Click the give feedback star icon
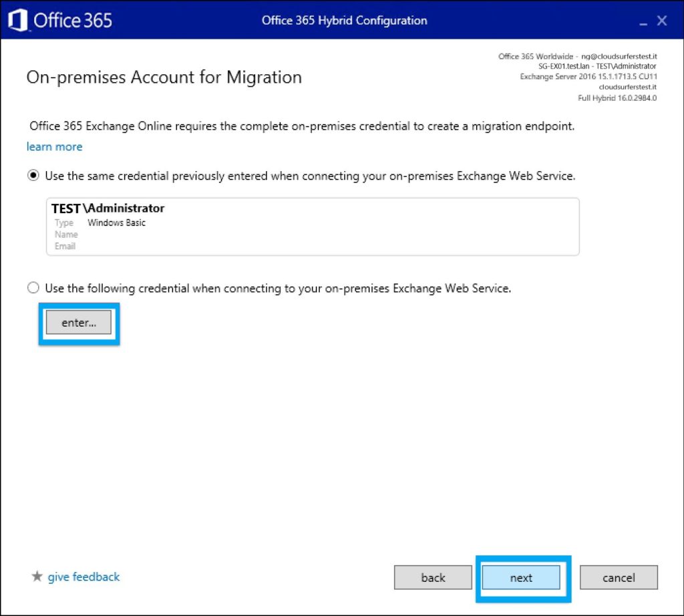 click(37, 577)
